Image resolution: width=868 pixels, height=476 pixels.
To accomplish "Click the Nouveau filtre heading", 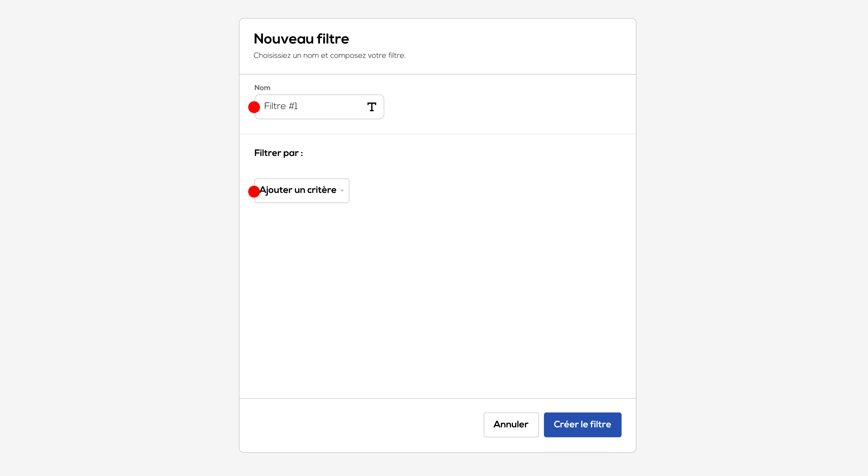I will click(301, 39).
